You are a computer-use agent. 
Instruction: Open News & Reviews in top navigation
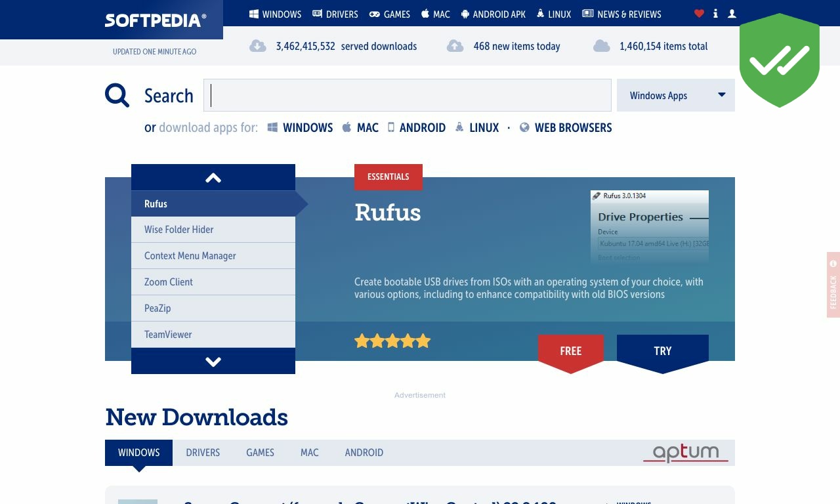pyautogui.click(x=621, y=14)
